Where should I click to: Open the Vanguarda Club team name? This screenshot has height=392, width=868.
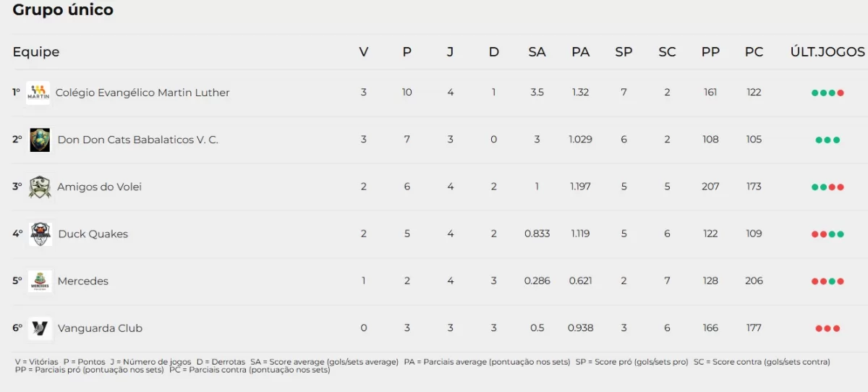pos(100,328)
